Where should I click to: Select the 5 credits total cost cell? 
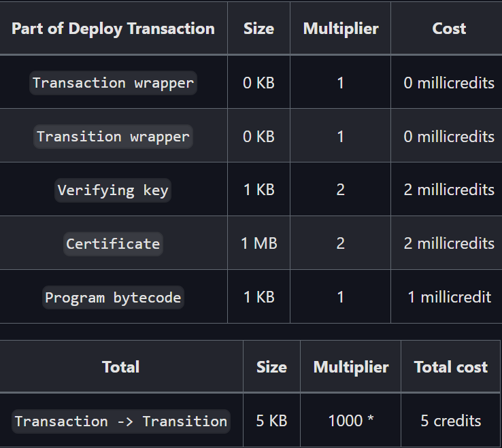(451, 421)
